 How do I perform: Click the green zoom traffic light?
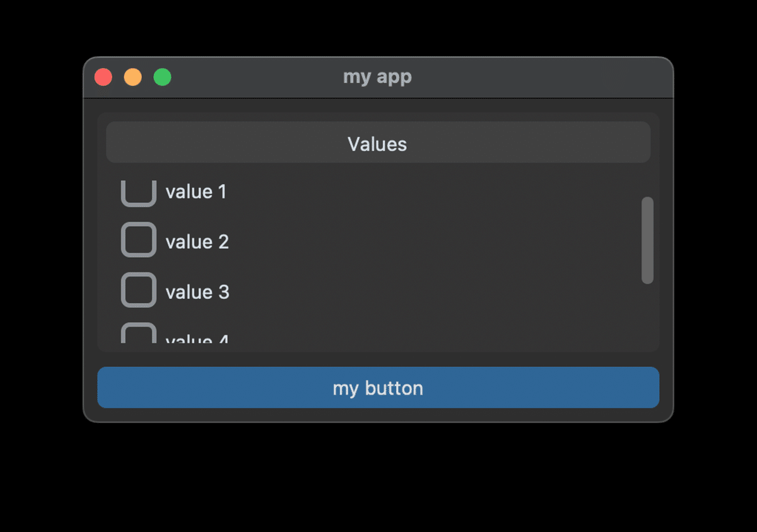(x=162, y=77)
